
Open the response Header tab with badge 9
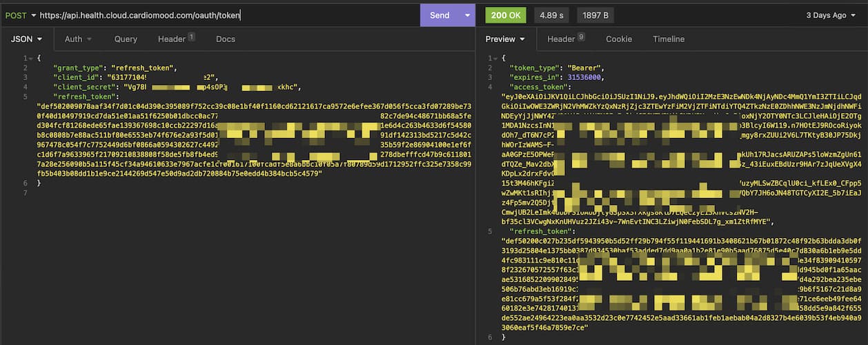coord(566,39)
